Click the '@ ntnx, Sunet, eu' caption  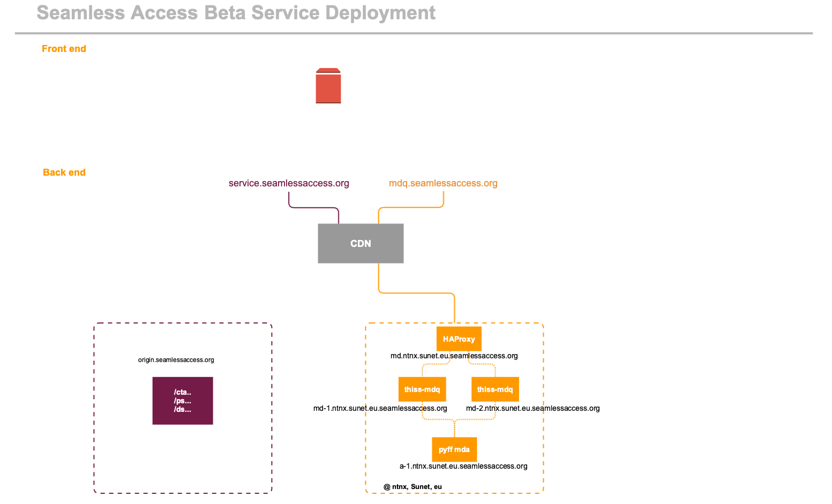pos(413,487)
